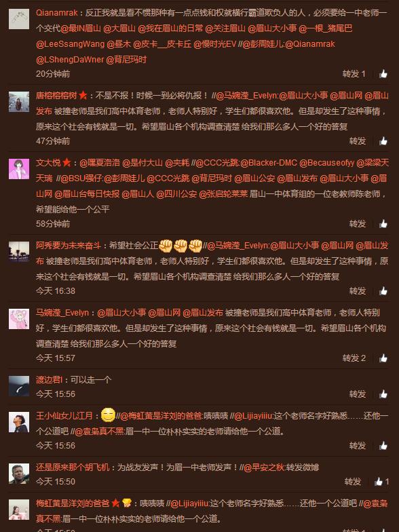Open the @LShengDaWner mention link

[x=70, y=60]
